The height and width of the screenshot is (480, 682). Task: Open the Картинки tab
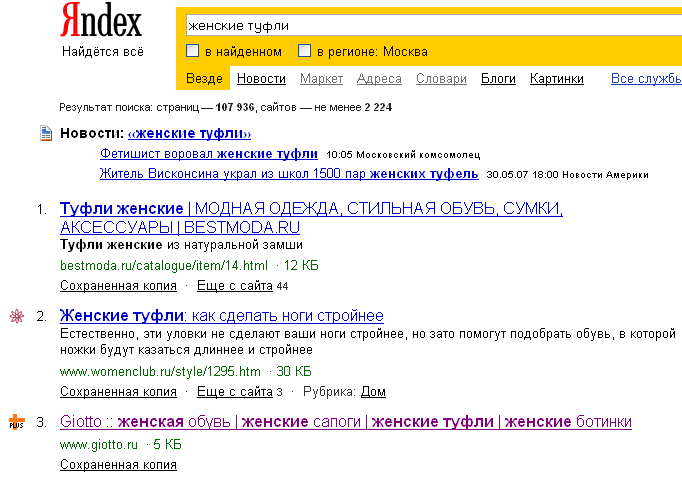(x=557, y=79)
